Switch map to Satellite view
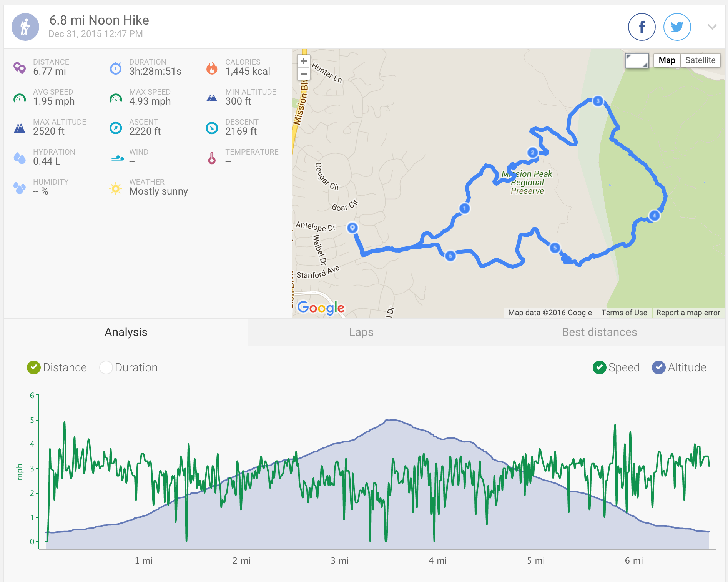The height and width of the screenshot is (582, 728). [x=700, y=60]
